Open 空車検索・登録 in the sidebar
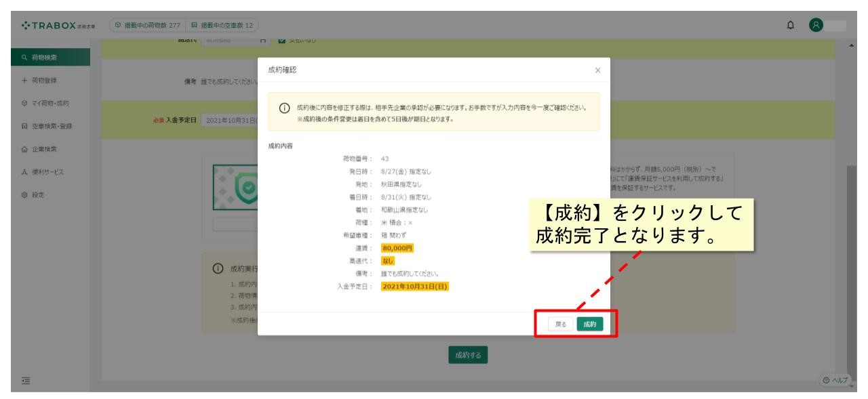This screenshot has width=868, height=399. click(49, 126)
